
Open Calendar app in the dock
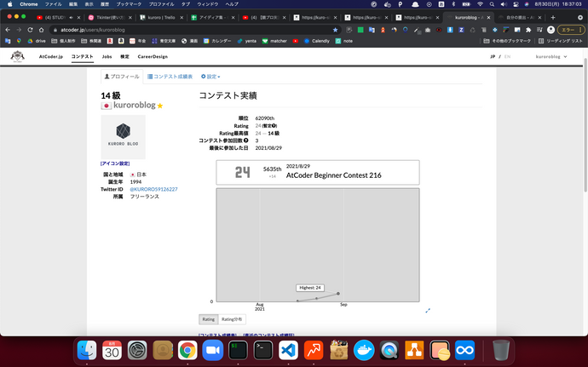[x=112, y=351]
